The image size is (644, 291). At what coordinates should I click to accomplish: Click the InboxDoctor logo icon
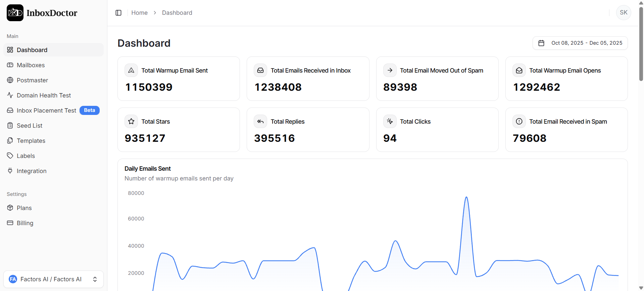click(x=15, y=13)
